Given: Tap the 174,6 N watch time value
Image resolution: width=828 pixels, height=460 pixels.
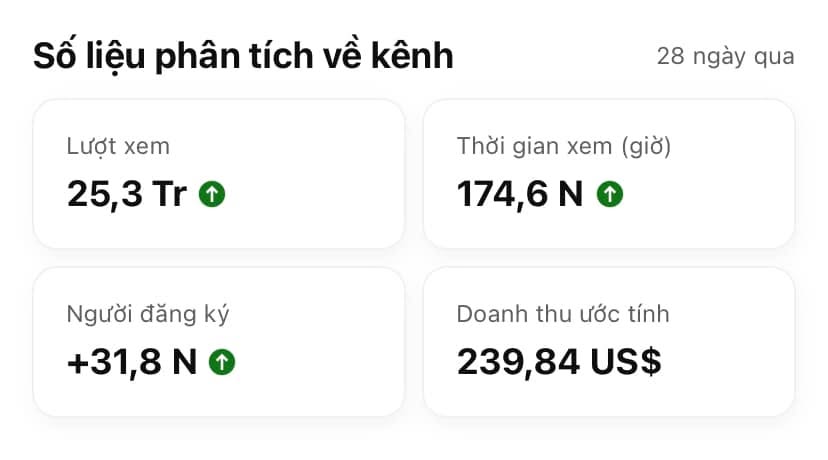Looking at the screenshot, I should point(520,193).
